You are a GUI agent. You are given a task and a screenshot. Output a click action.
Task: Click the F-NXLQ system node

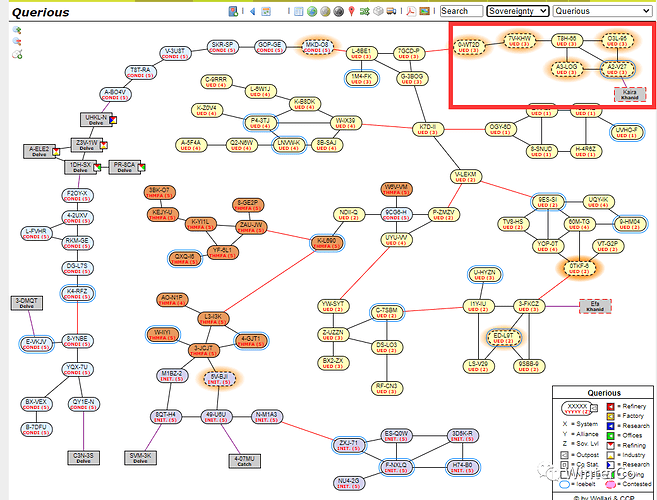point(398,466)
